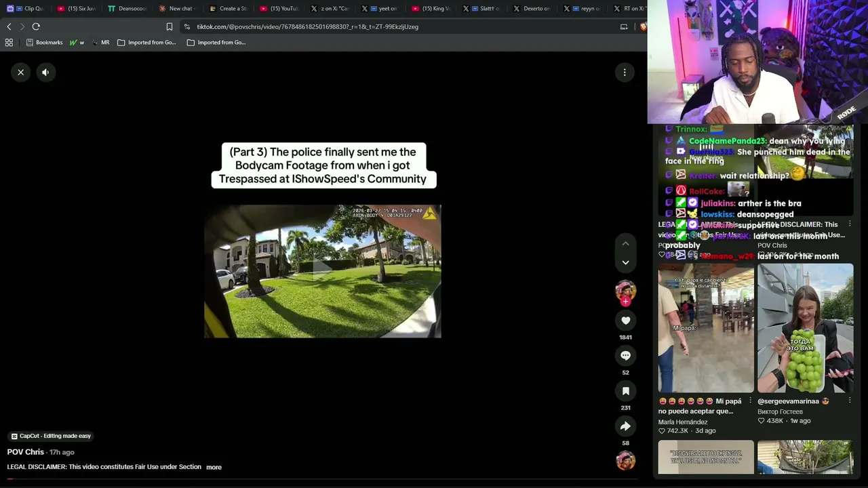Switch to the 'reyyn' X tab
Image resolution: width=868 pixels, height=488 pixels.
[584, 8]
